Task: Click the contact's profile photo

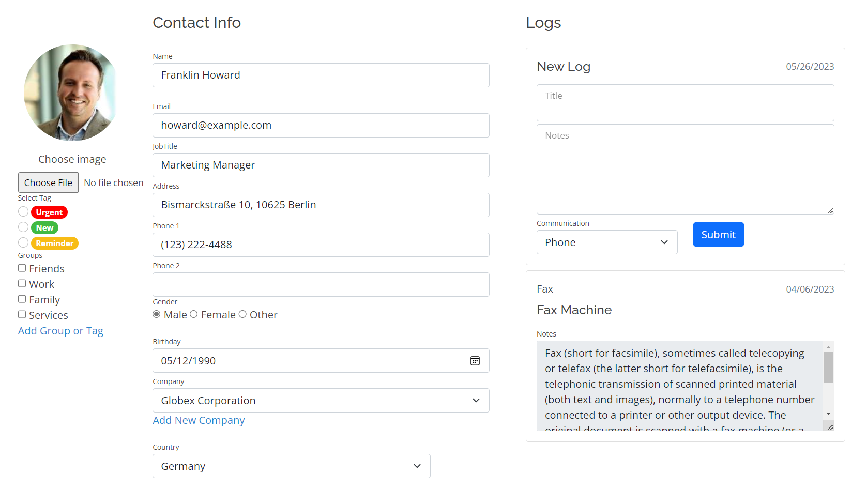Action: [71, 93]
